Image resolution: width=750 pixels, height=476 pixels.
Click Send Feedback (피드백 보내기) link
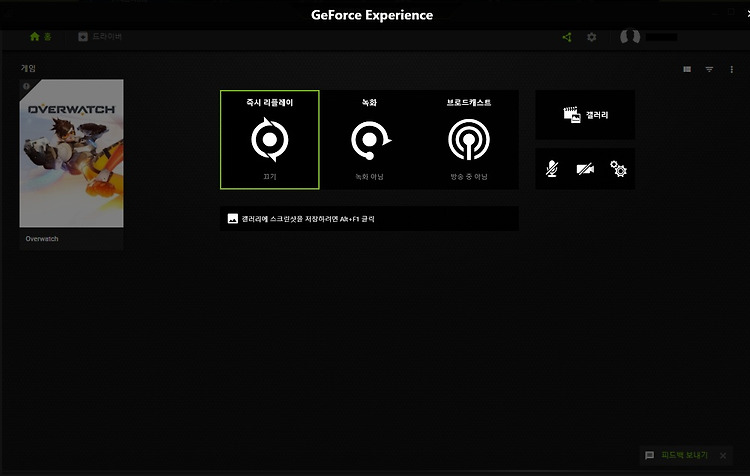(684, 455)
